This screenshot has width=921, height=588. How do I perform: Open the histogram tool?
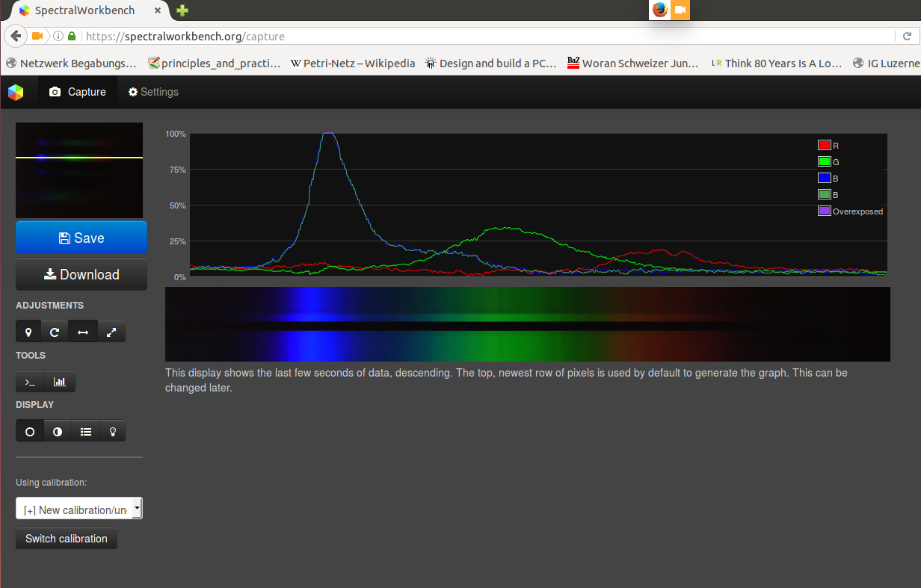tap(61, 381)
